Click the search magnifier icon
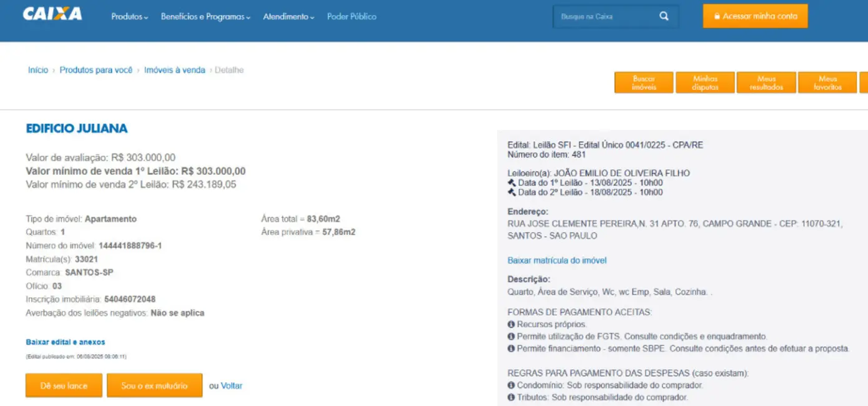This screenshot has height=406, width=868. pos(664,16)
